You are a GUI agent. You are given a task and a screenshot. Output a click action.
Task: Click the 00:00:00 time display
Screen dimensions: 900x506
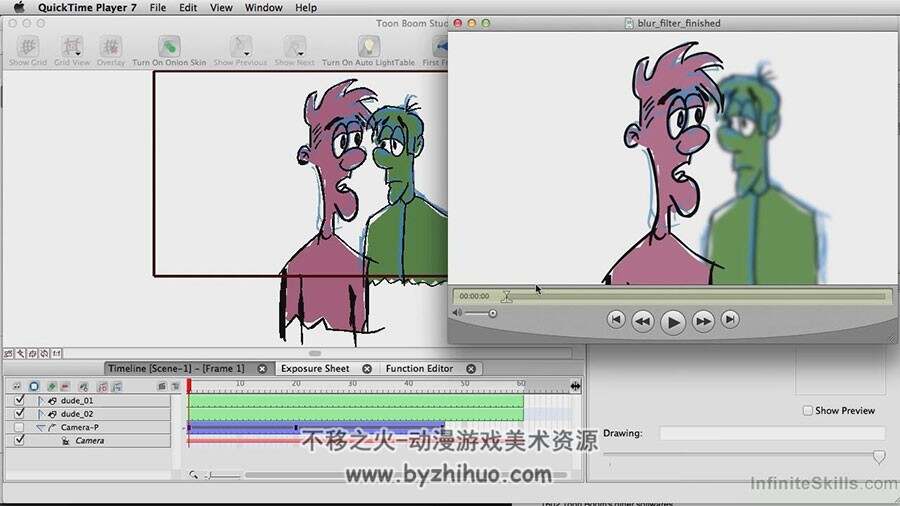tap(474, 296)
